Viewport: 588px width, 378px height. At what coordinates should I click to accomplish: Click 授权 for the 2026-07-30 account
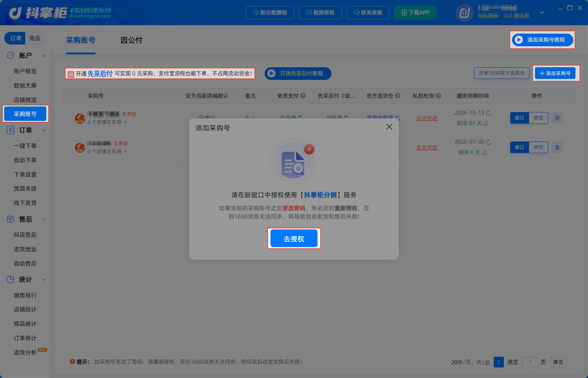click(538, 147)
